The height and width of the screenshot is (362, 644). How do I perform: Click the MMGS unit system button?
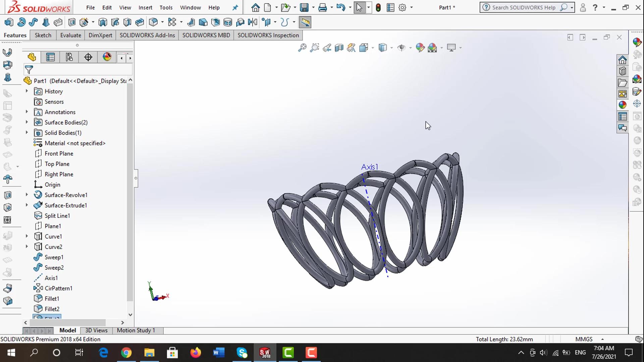tap(584, 339)
